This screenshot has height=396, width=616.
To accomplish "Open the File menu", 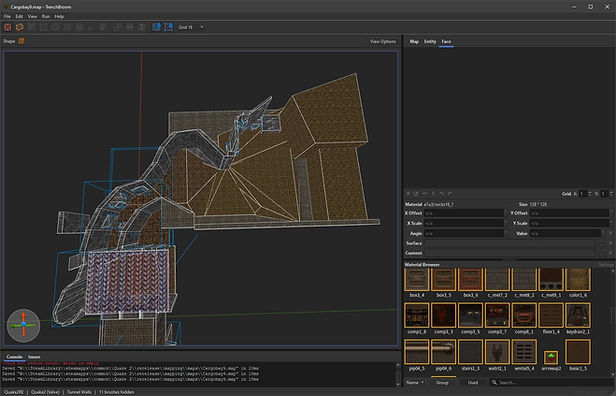I will coord(7,16).
